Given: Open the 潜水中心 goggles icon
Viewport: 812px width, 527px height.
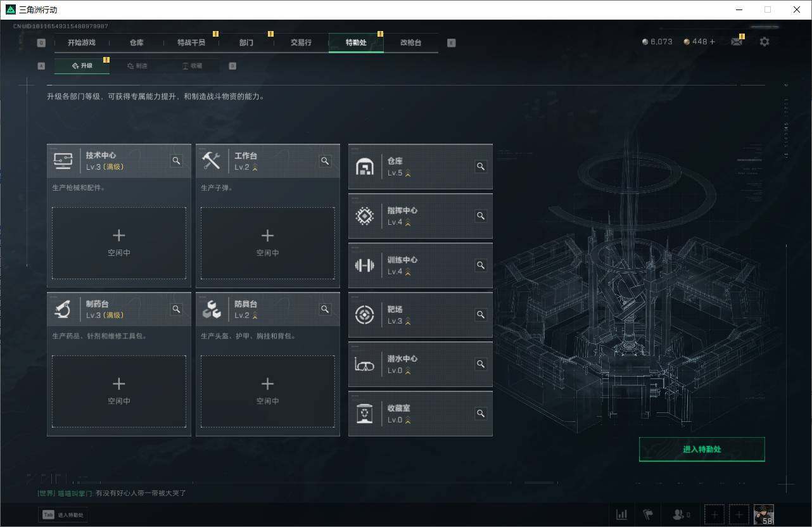Looking at the screenshot, I should [364, 364].
